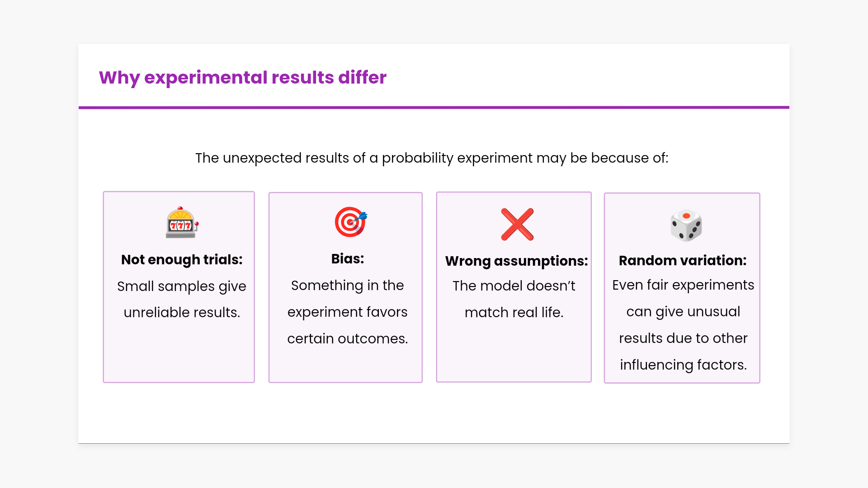Select the intro sentence about unexpected results
The height and width of the screenshot is (488, 868).
[432, 158]
